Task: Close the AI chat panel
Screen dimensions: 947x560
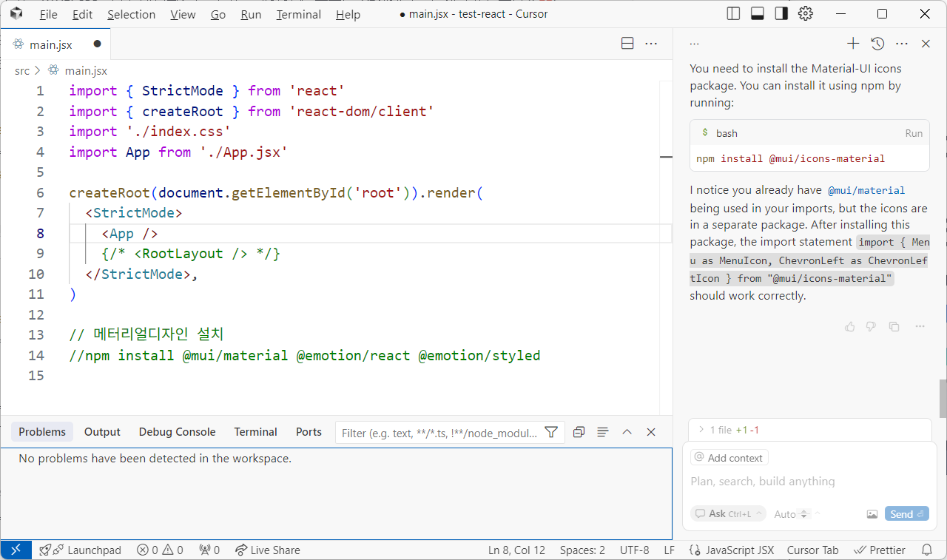Action: pos(926,44)
